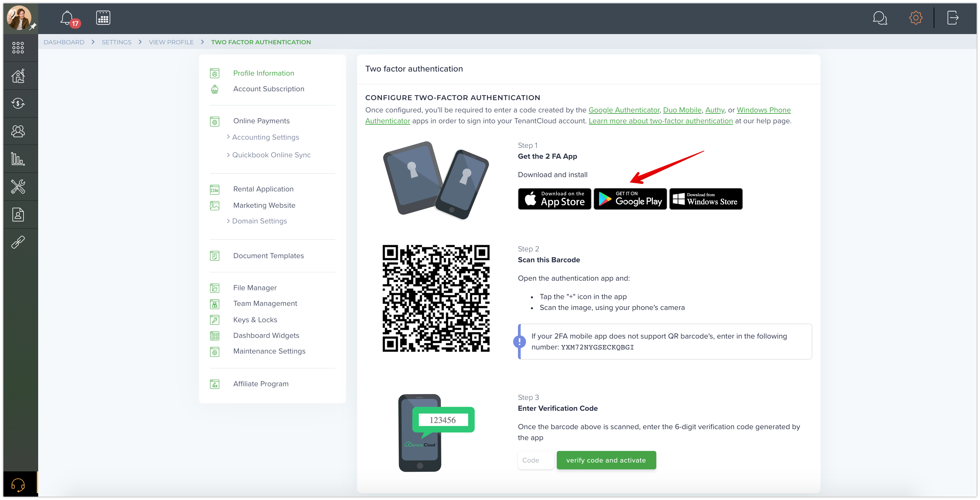Viewport: 980px width, 500px height.
Task: Click the Dashboard Widgets grid icon
Action: click(215, 336)
